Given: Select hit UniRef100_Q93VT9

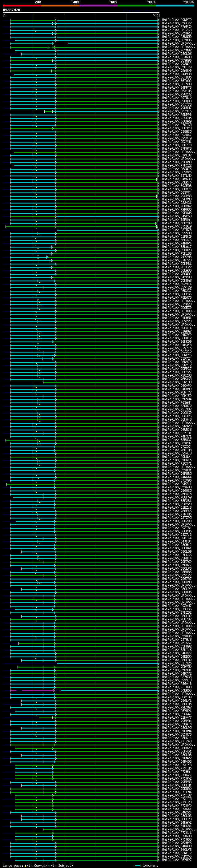Looking at the screenshot, I should (x=177, y=139).
